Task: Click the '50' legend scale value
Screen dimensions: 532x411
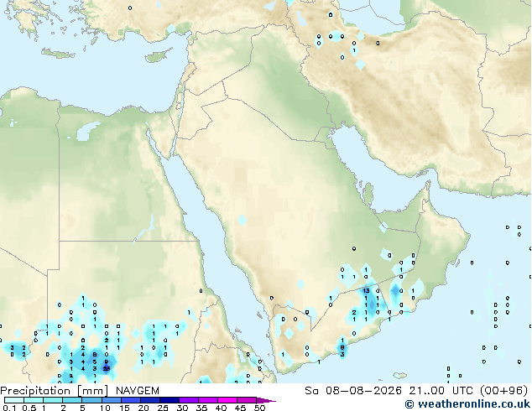Action: pos(260,408)
